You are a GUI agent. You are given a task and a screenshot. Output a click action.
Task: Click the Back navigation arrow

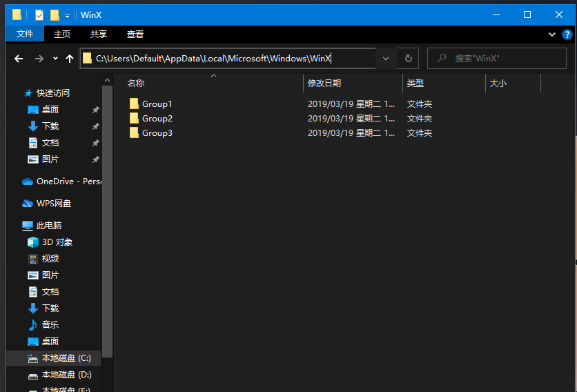19,59
